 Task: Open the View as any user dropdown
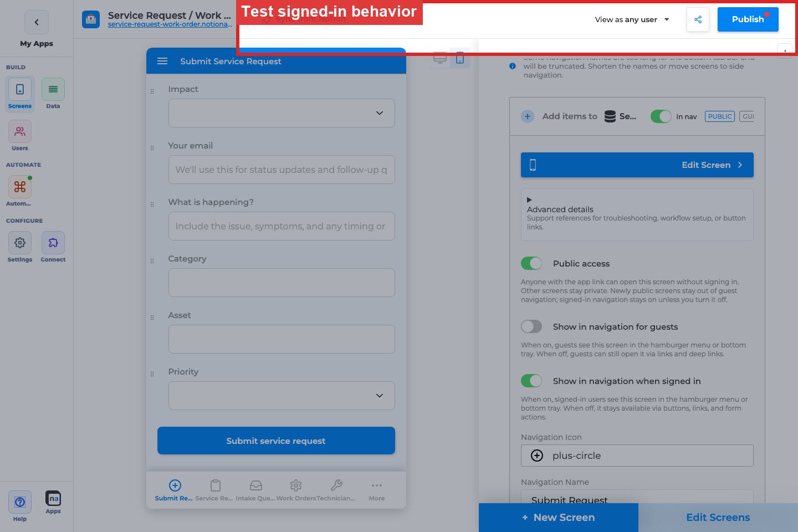[632, 19]
